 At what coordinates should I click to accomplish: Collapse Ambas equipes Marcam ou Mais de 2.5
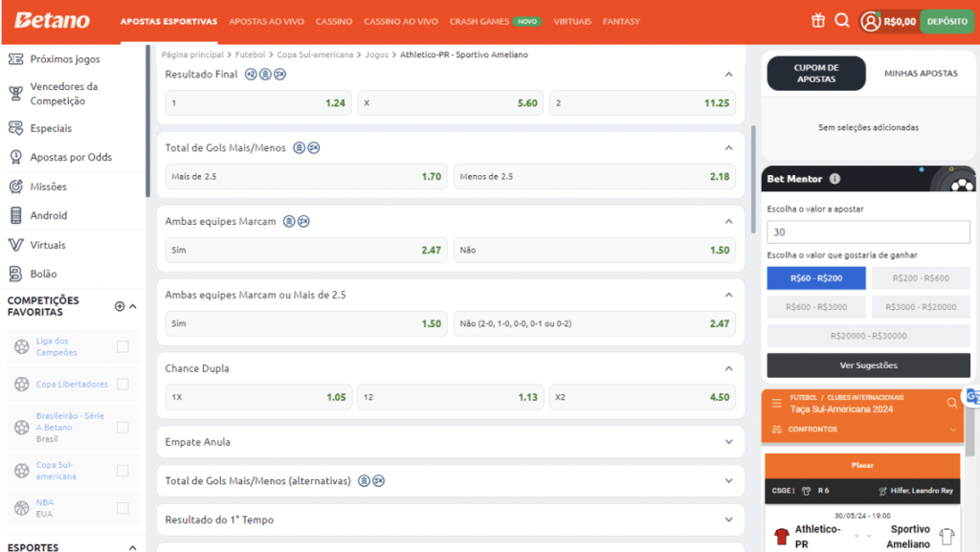728,295
